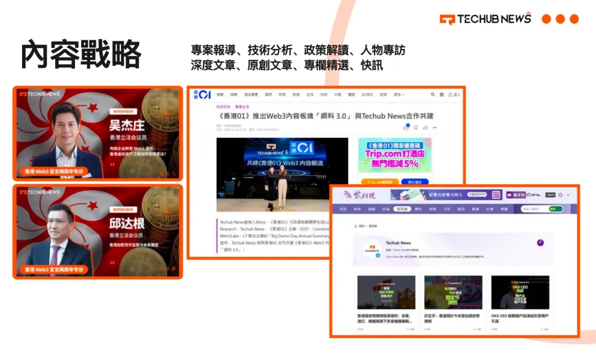Click the pink circle icon in 紫荊 header
Viewport: 596px width, 364px height.
(560, 195)
